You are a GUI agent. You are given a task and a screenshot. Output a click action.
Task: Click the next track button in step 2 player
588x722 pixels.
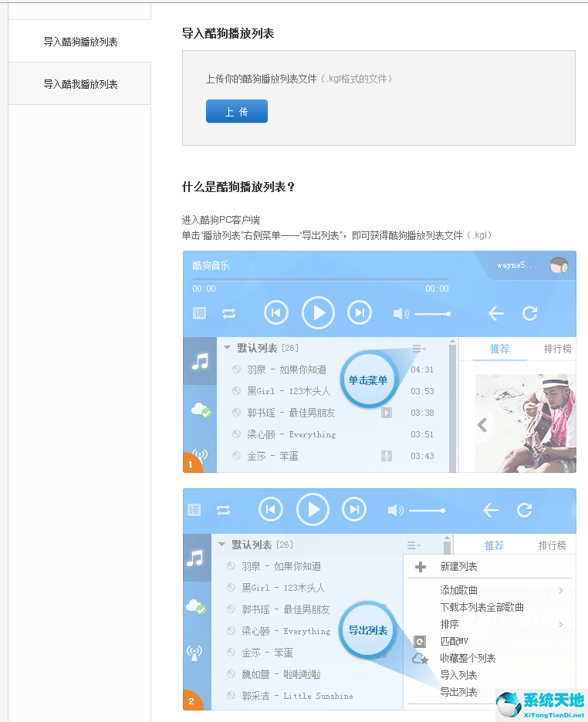(x=354, y=510)
